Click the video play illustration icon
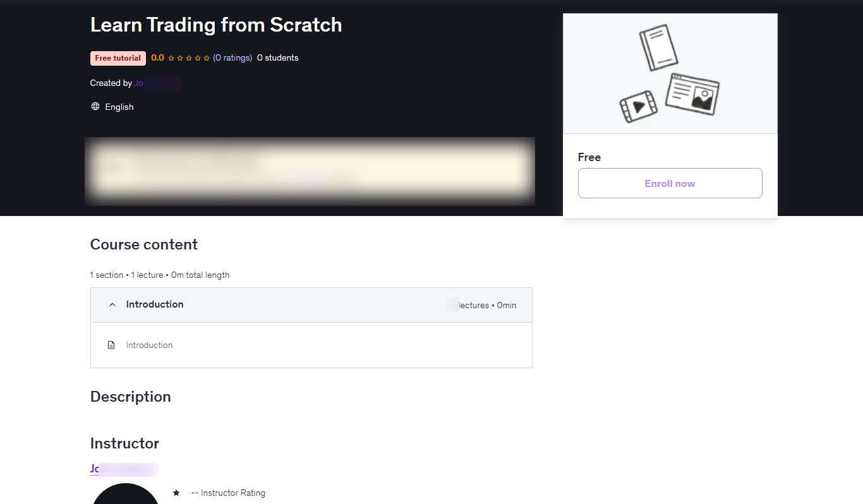863x504 pixels. pyautogui.click(x=638, y=107)
